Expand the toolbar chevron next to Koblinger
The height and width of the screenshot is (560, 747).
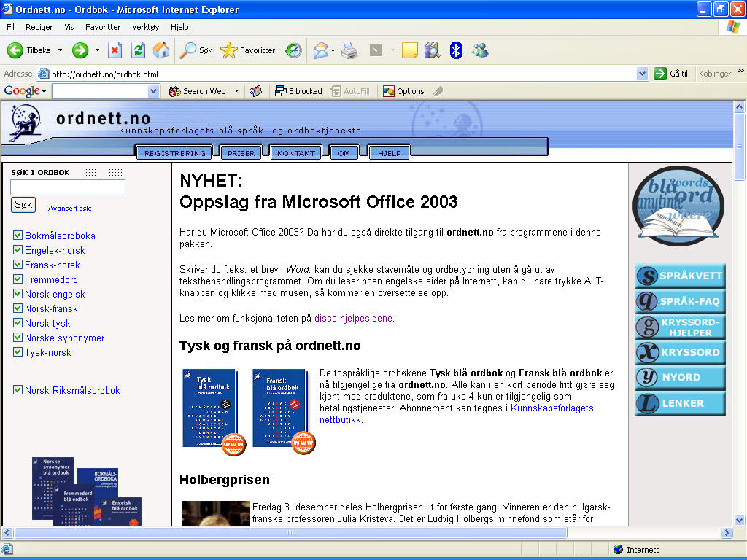pyautogui.click(x=741, y=71)
